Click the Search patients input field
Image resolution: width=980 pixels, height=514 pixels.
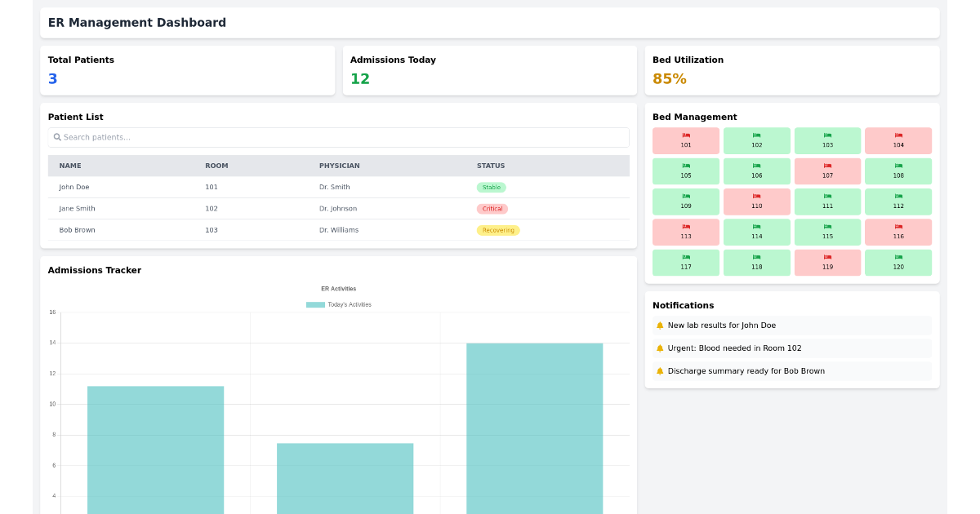click(338, 137)
